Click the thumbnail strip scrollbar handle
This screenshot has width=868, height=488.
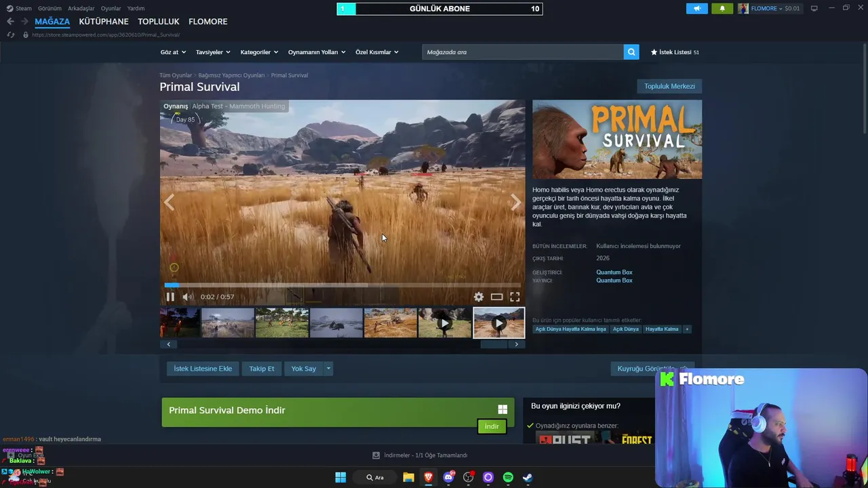tap(494, 344)
